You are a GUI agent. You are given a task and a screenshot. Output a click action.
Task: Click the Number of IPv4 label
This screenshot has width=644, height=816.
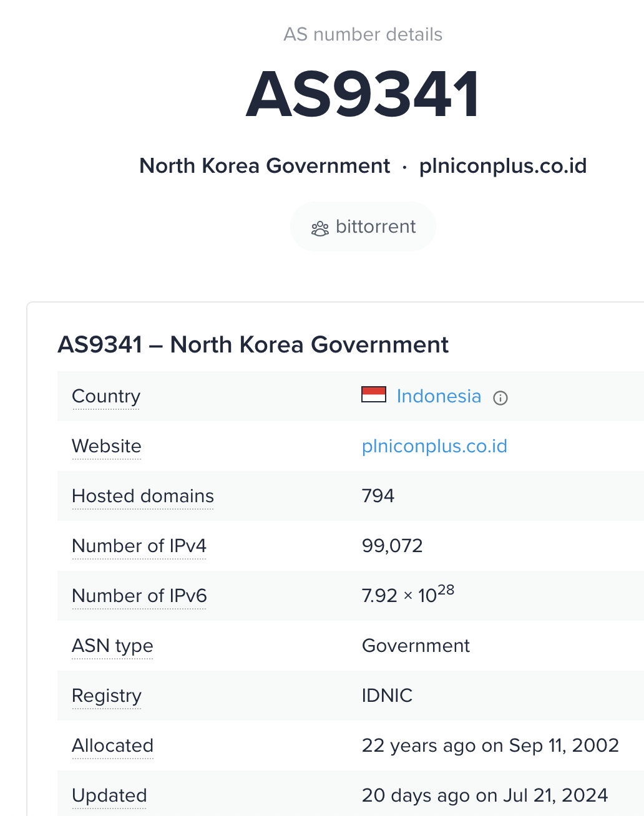[x=139, y=546]
